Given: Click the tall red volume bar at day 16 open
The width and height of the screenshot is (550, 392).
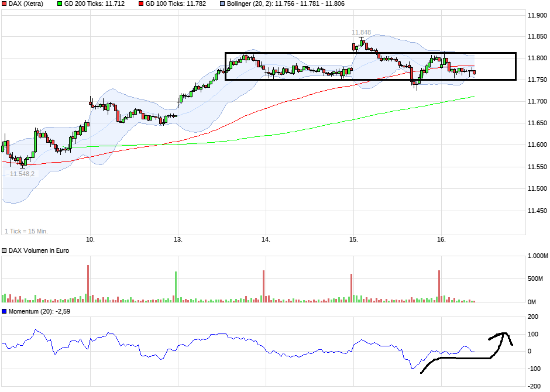Looking at the screenshot, I should pos(439,286).
